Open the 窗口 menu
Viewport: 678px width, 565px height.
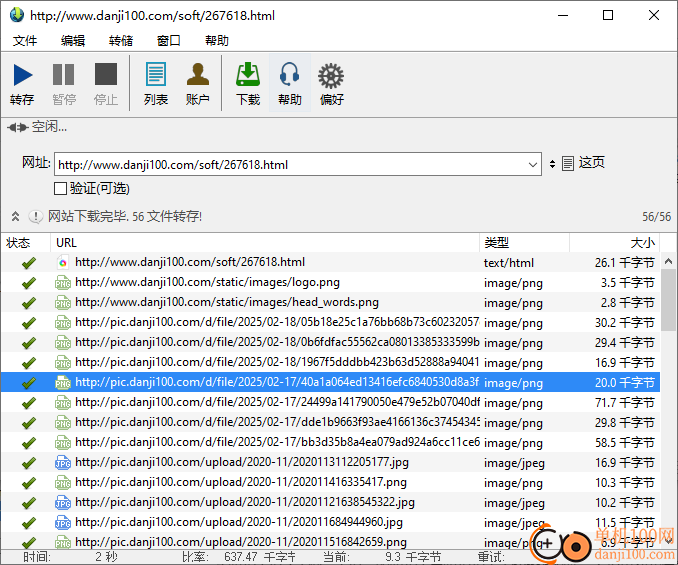click(x=169, y=41)
